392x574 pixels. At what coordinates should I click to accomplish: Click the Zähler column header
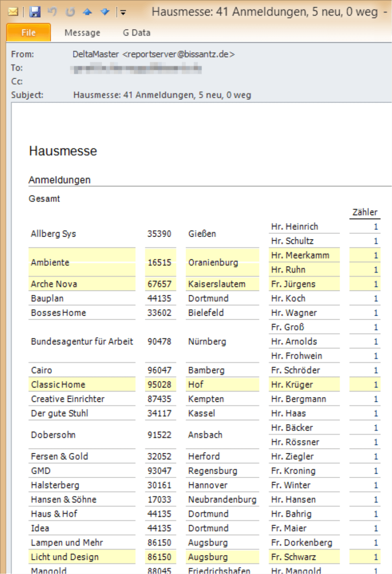364,212
